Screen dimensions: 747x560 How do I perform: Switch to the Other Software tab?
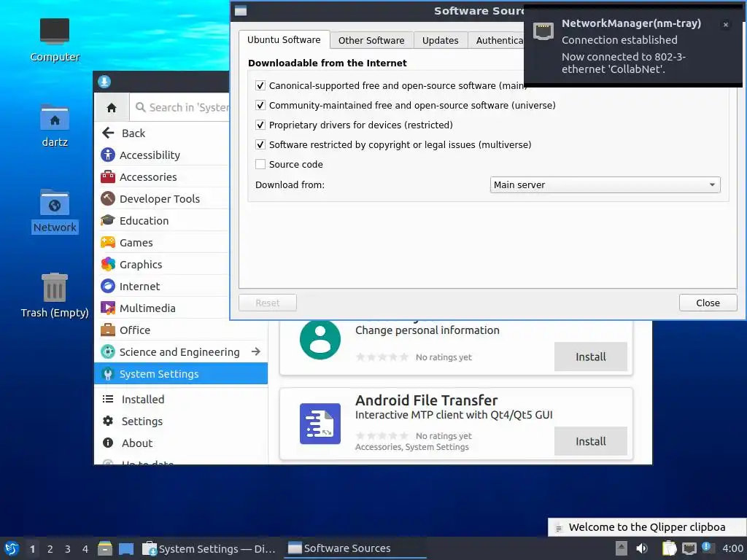(x=371, y=41)
